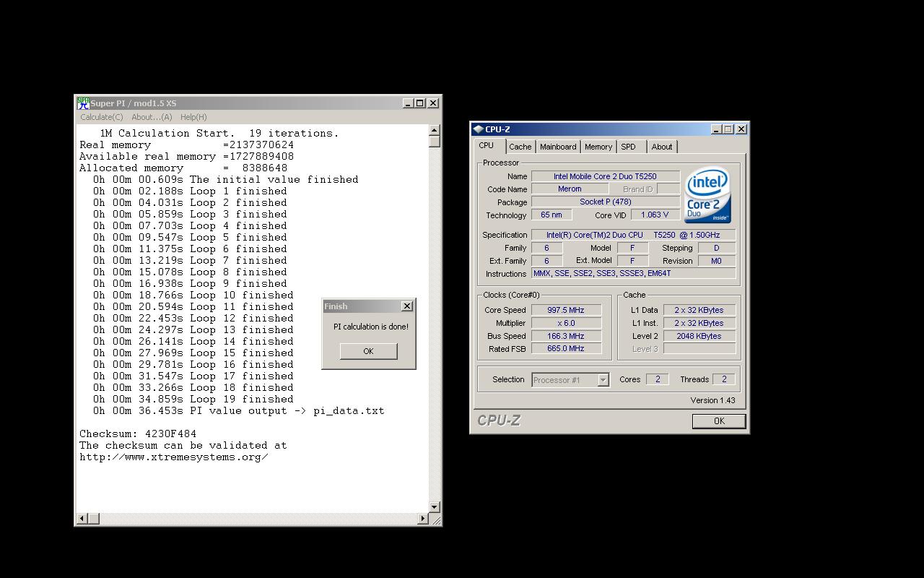The width and height of the screenshot is (924, 578).
Task: Switch to the Memory tab
Action: 598,147
